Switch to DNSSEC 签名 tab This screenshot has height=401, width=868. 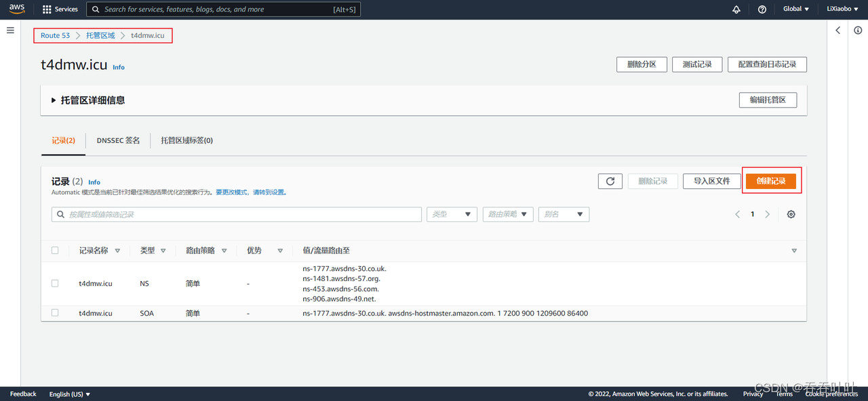pos(118,140)
